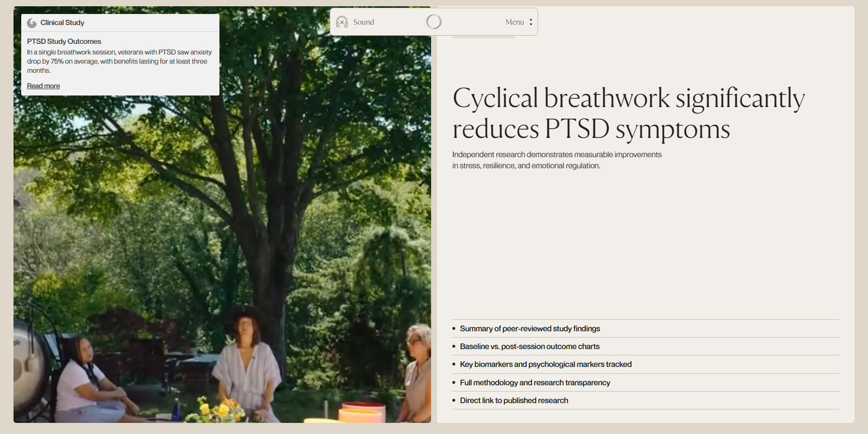Click the bullet marker beside "Key biomarkers and psychological markers tracked"
The image size is (868, 434).
454,364
